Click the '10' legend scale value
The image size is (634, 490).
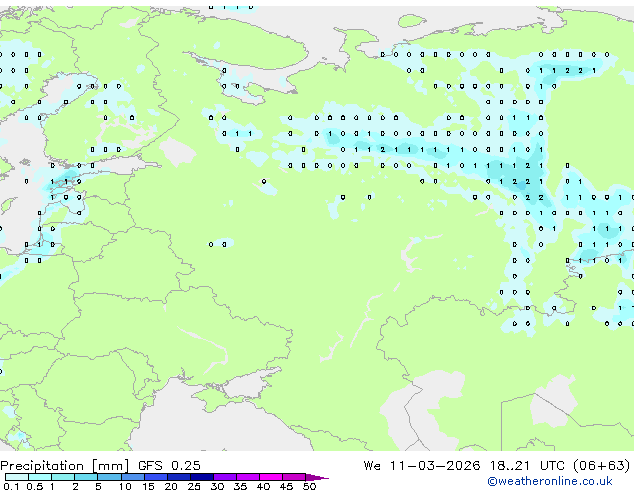tap(125, 486)
